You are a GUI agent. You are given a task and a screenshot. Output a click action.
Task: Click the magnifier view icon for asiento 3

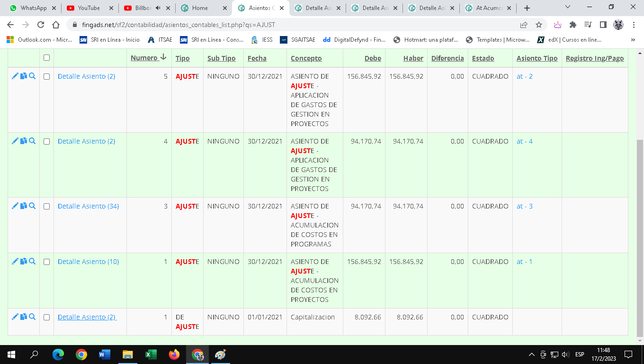(32, 206)
